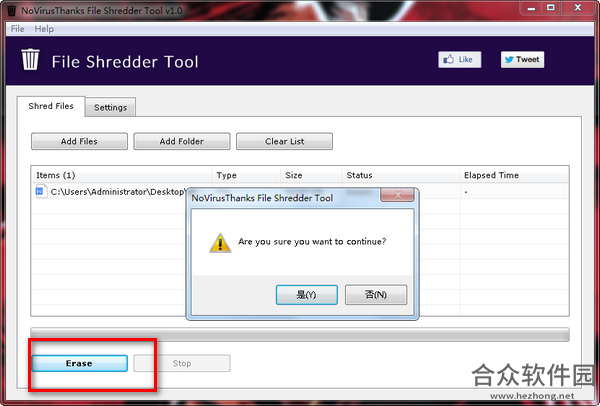Viewport: 600px width, 406px height.
Task: Click the trash can logo in header
Action: pos(30,59)
